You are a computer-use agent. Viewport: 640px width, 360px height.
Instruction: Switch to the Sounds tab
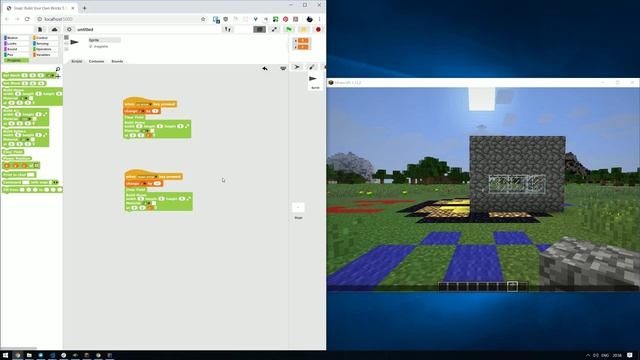pos(117,61)
